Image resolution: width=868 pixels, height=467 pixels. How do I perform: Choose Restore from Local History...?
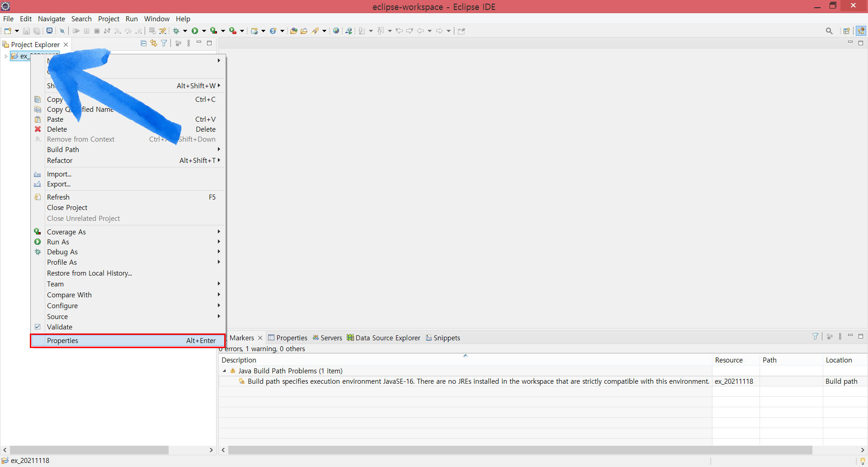tap(128, 273)
